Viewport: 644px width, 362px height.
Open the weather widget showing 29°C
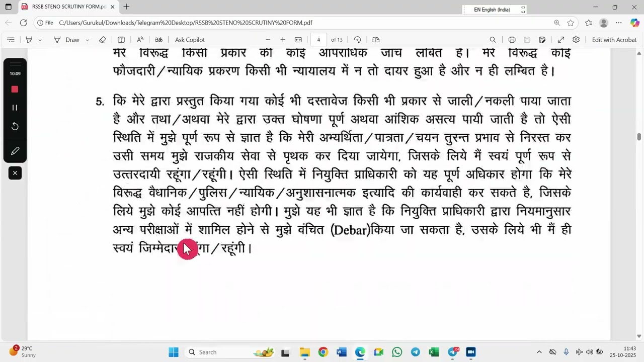(x=23, y=351)
